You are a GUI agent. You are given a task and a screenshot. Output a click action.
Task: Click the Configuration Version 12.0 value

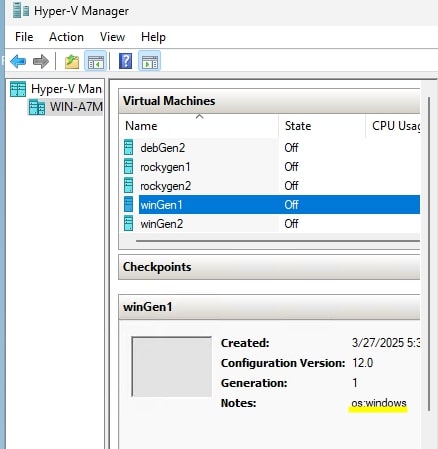(362, 363)
